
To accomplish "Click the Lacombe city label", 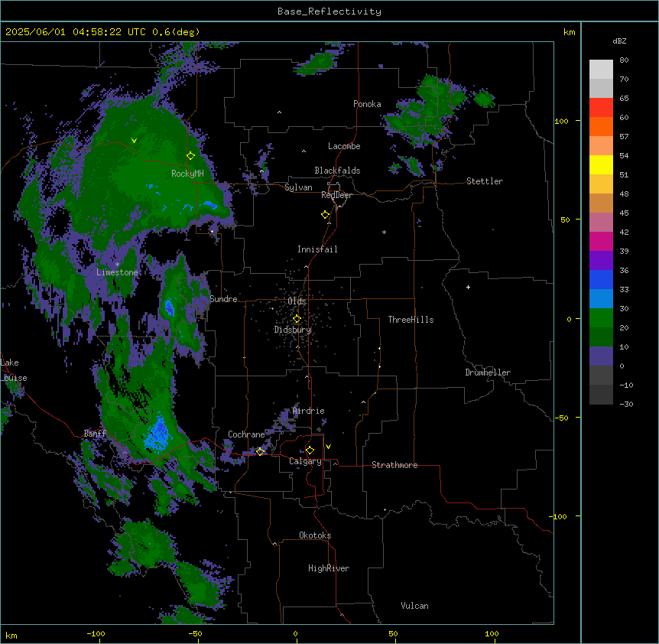I will click(x=344, y=146).
